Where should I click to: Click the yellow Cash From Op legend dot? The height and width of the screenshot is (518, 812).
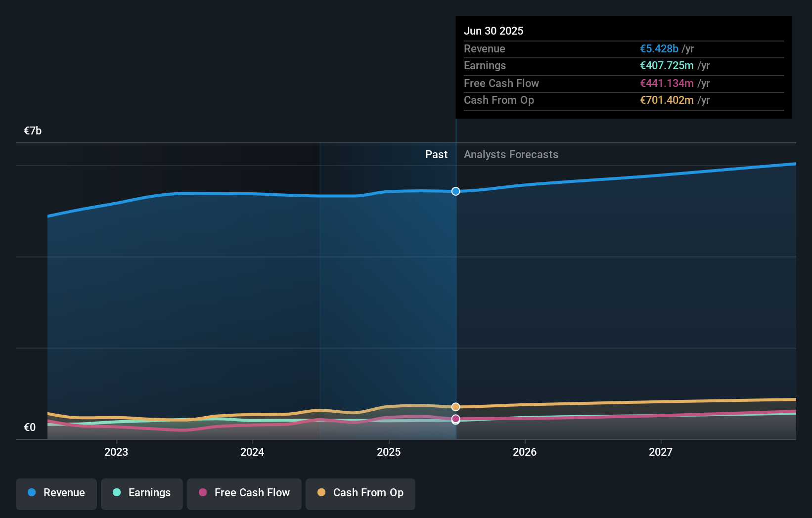pyautogui.click(x=322, y=492)
